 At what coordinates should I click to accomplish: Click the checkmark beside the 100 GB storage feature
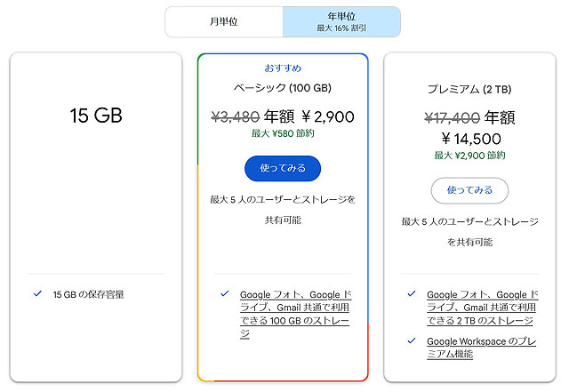click(x=222, y=294)
